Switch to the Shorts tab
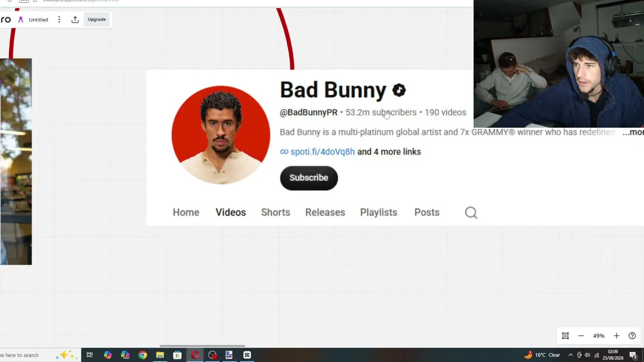644x362 pixels. [x=275, y=212]
